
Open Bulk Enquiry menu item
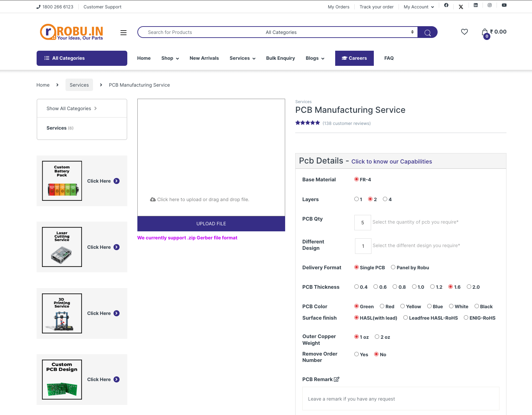[x=280, y=58]
